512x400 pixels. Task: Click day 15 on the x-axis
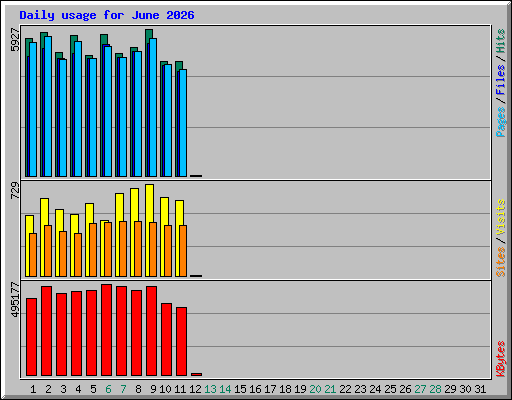pos(240,389)
